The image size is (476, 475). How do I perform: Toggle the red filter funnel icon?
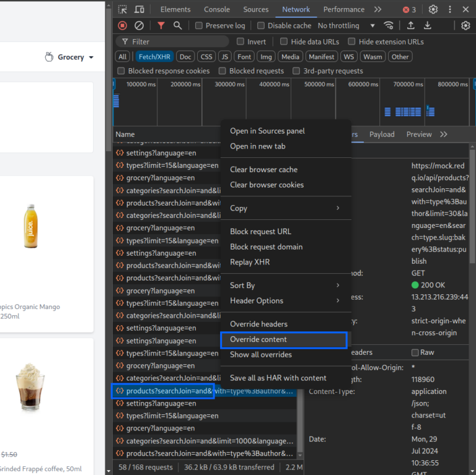[161, 25]
